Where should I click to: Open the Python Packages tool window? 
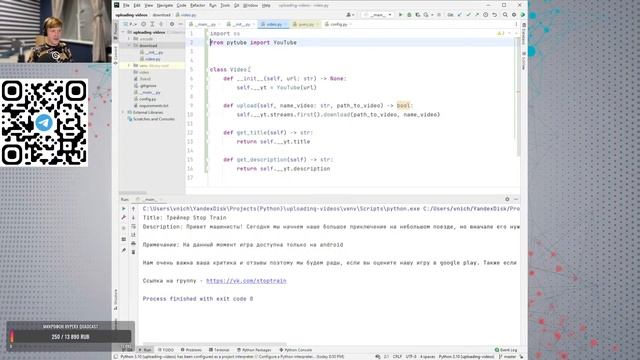254,350
